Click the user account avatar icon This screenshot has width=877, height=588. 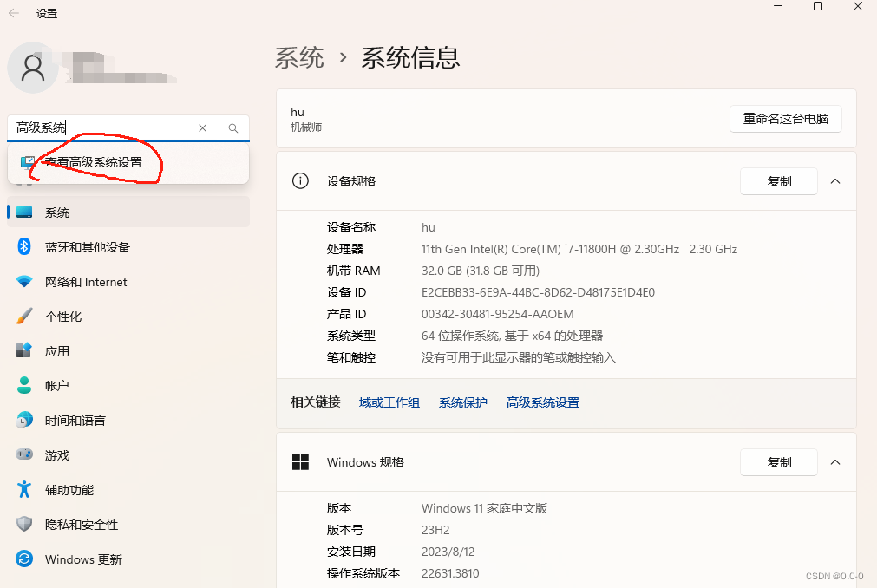click(x=33, y=68)
